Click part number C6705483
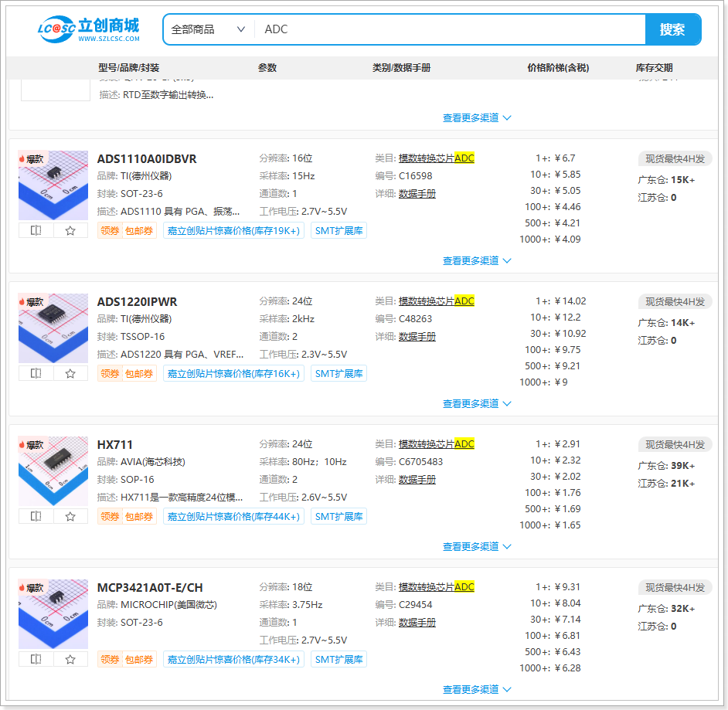This screenshot has width=728, height=710. pos(420,462)
